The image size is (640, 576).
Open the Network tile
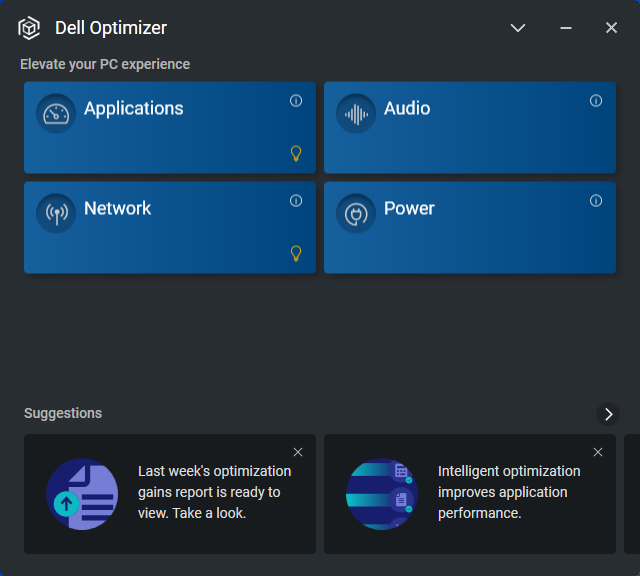point(170,227)
